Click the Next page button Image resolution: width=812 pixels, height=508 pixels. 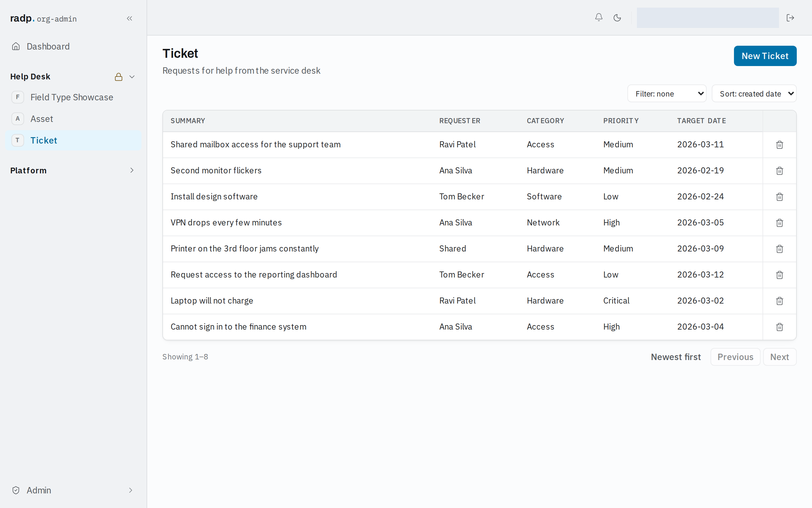[x=779, y=357]
